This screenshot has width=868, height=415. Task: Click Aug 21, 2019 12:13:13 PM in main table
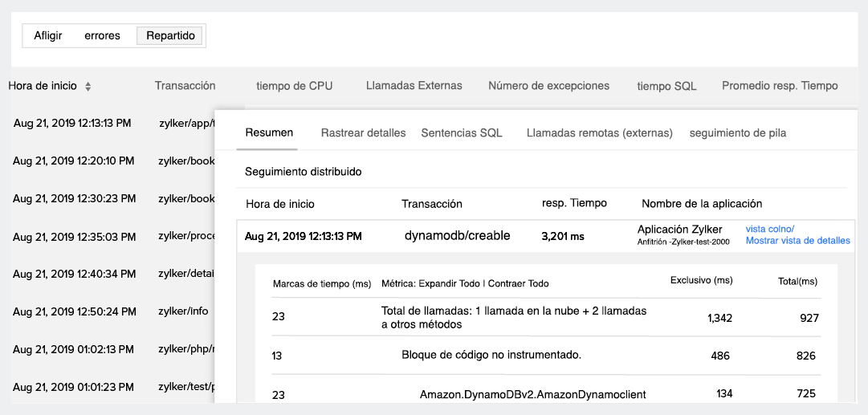[x=72, y=123]
